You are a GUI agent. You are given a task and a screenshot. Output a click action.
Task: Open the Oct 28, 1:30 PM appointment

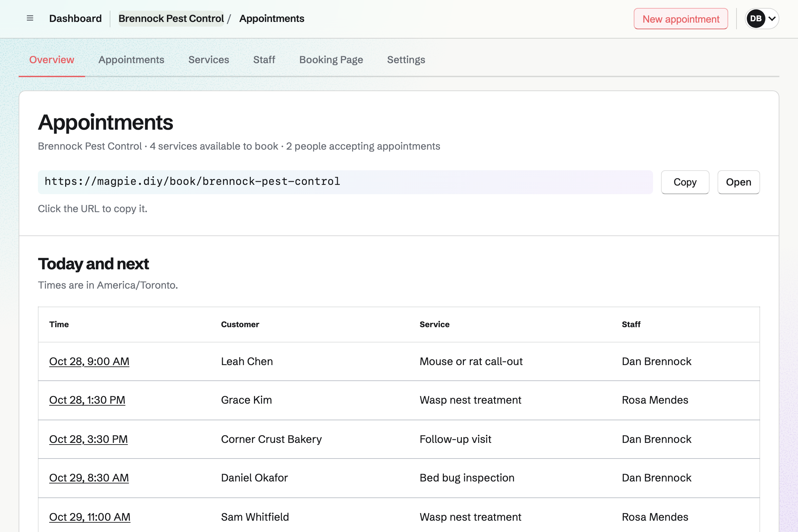[87, 400]
